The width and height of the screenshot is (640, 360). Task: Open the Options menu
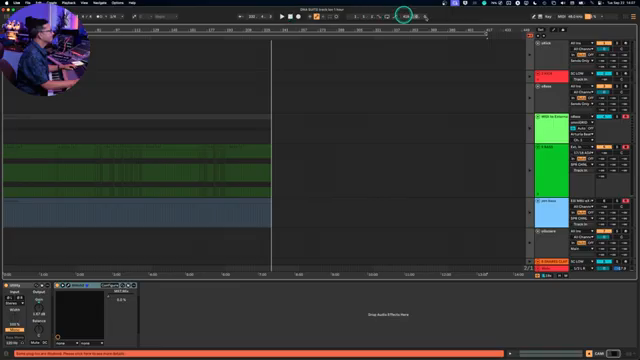point(118,3)
